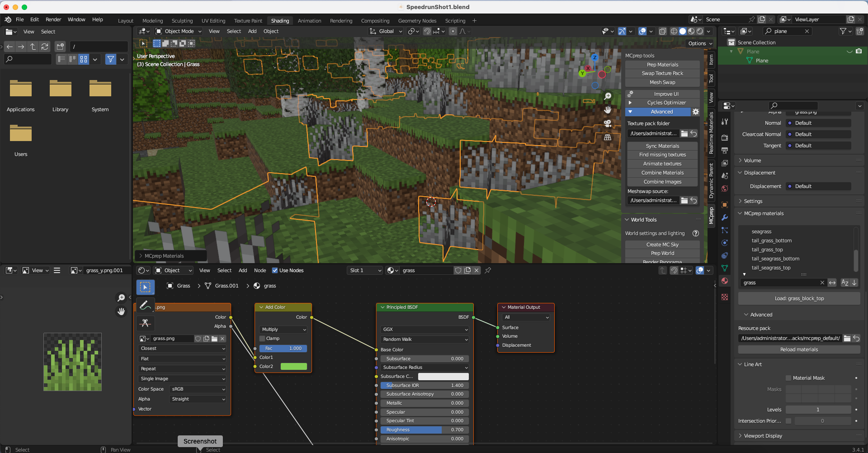Switch to the Scripting workspace tab
Viewport: 868px width, 453px height.
pyautogui.click(x=455, y=20)
